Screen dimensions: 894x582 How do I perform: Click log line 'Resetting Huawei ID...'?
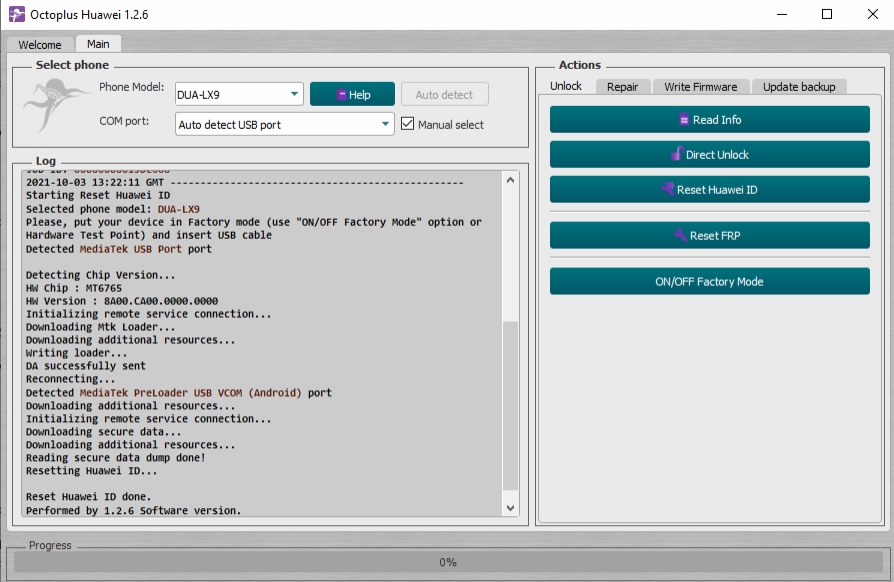point(91,471)
